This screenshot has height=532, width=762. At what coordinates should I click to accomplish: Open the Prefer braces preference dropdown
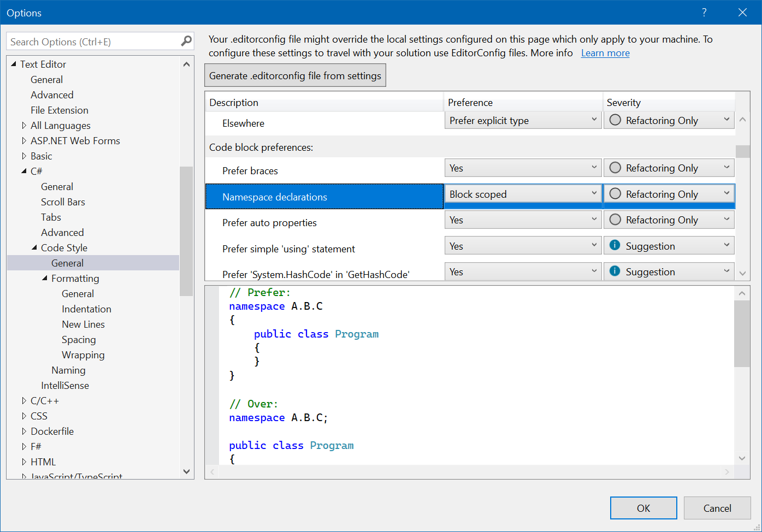[594, 168]
